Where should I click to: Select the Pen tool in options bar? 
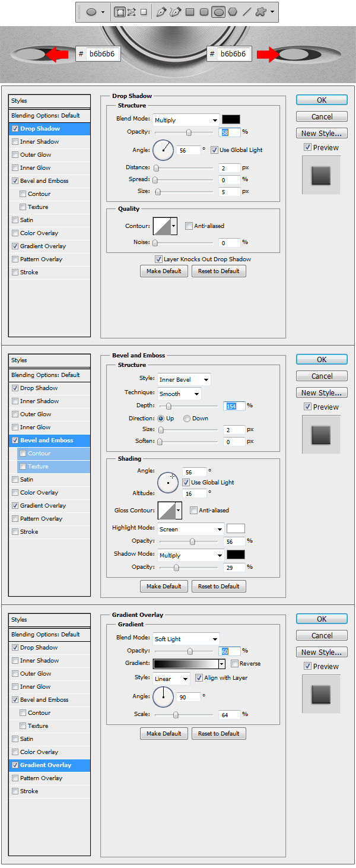pos(161,11)
